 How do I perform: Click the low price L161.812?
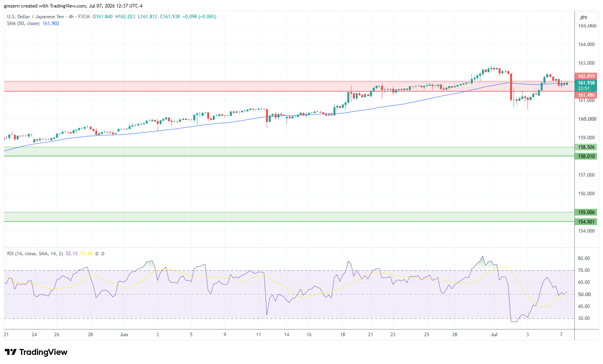pos(148,17)
